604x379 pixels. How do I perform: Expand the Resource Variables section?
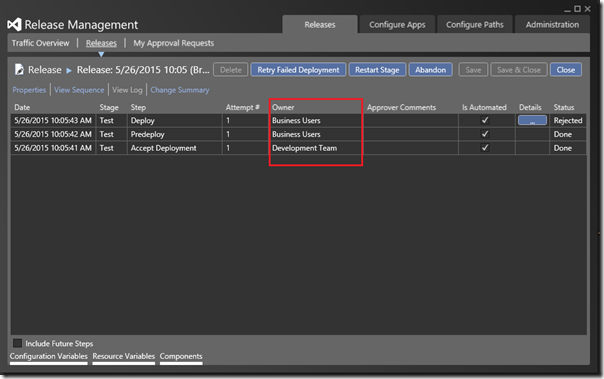pyautogui.click(x=123, y=356)
